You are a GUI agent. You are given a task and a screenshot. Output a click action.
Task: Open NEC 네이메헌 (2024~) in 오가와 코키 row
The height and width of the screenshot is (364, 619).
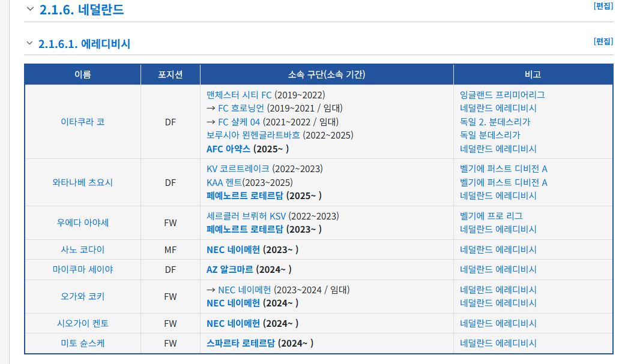pyautogui.click(x=234, y=303)
